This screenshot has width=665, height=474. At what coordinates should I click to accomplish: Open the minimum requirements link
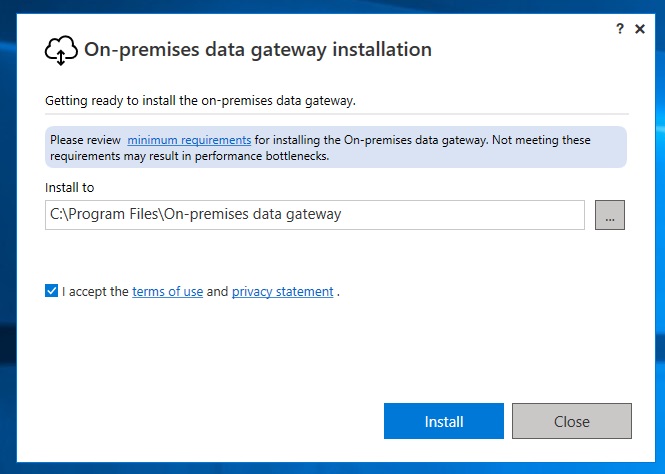coord(189,140)
